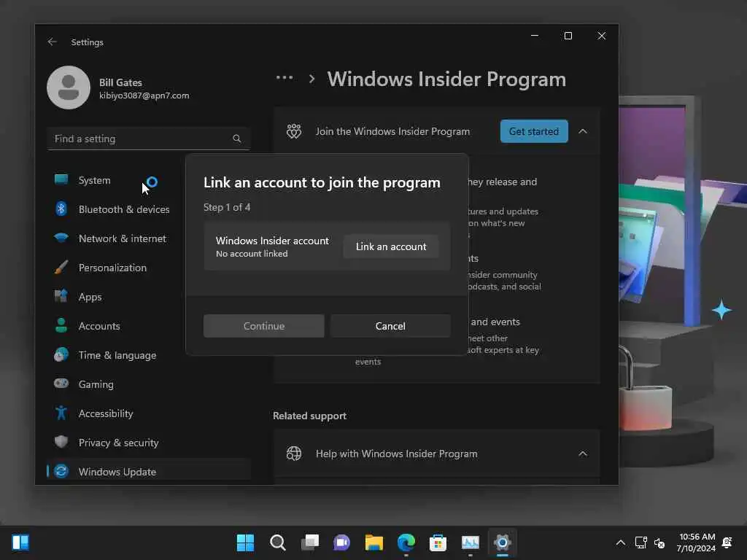Cancel the link account dialog
747x560 pixels.
click(390, 326)
